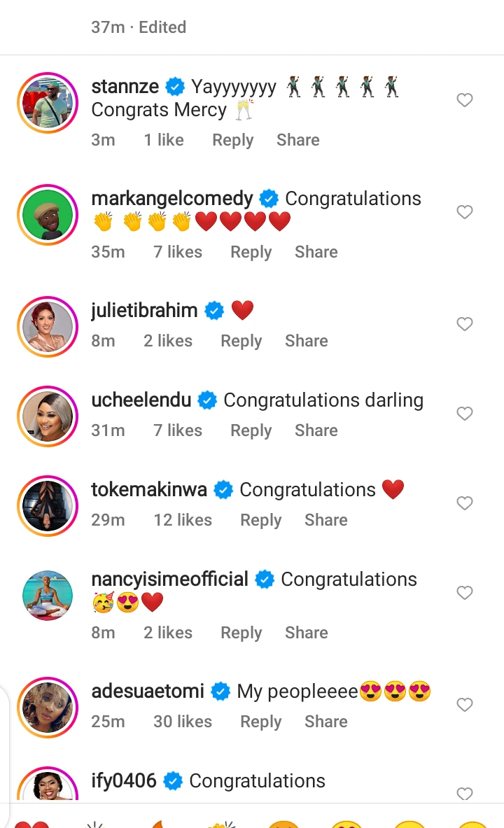Viewport: 504px width, 828px height.
Task: Open markangelcomedy's avatar story
Action: coord(48,214)
